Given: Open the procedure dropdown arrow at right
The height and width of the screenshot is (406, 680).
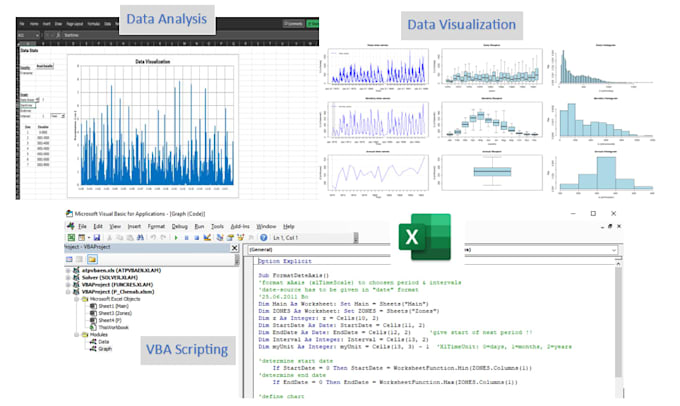Looking at the screenshot, I should point(614,250).
